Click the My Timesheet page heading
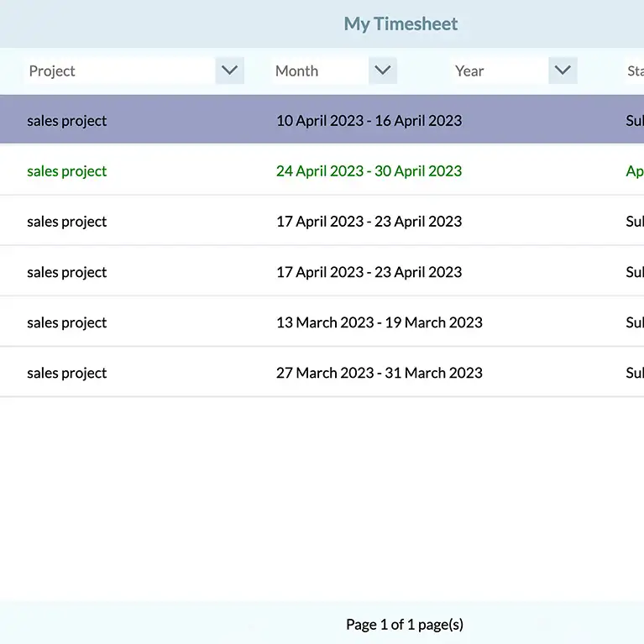The image size is (644, 644). (401, 24)
